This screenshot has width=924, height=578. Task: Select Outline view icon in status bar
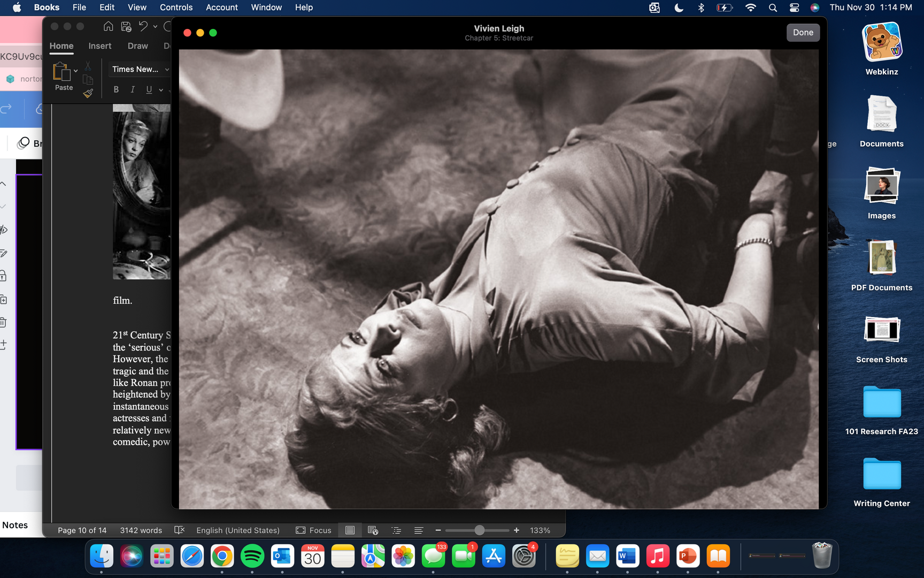point(396,530)
